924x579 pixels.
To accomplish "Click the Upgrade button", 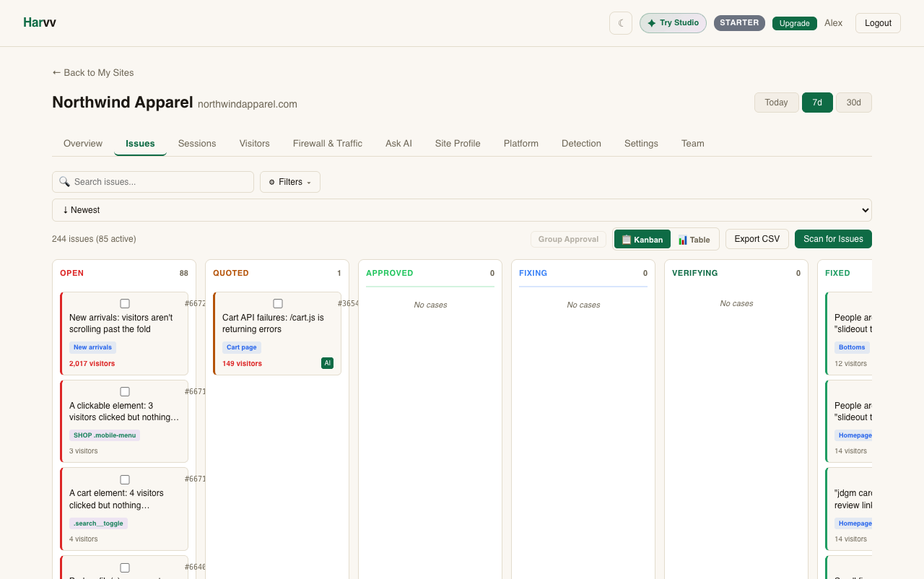I will click(795, 23).
